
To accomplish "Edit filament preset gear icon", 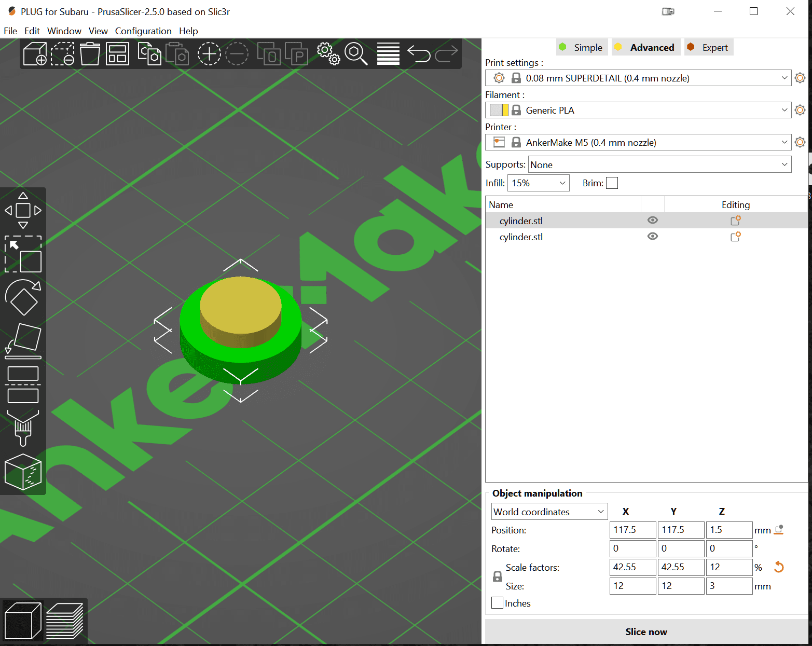I will (800, 110).
